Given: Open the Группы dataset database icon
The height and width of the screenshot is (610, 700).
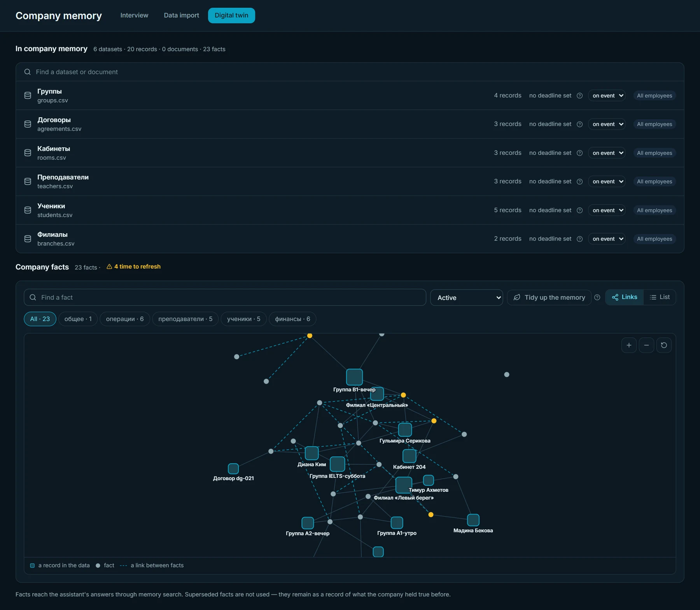Looking at the screenshot, I should [28, 96].
